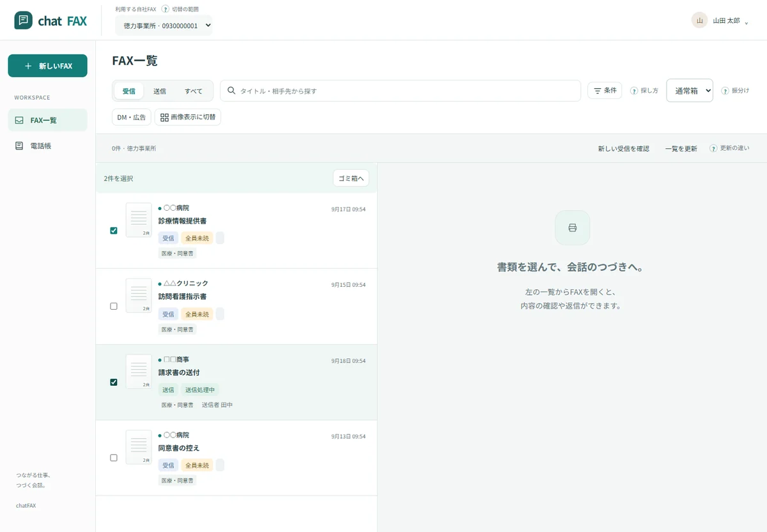Click the help icon next to 振分け
Image resolution: width=767 pixels, height=532 pixels.
pyautogui.click(x=725, y=91)
